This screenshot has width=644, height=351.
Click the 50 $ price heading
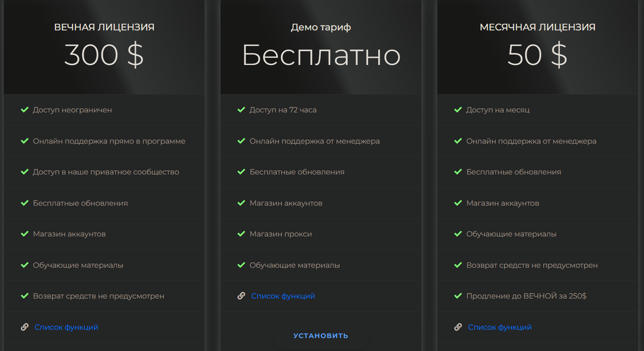point(537,55)
